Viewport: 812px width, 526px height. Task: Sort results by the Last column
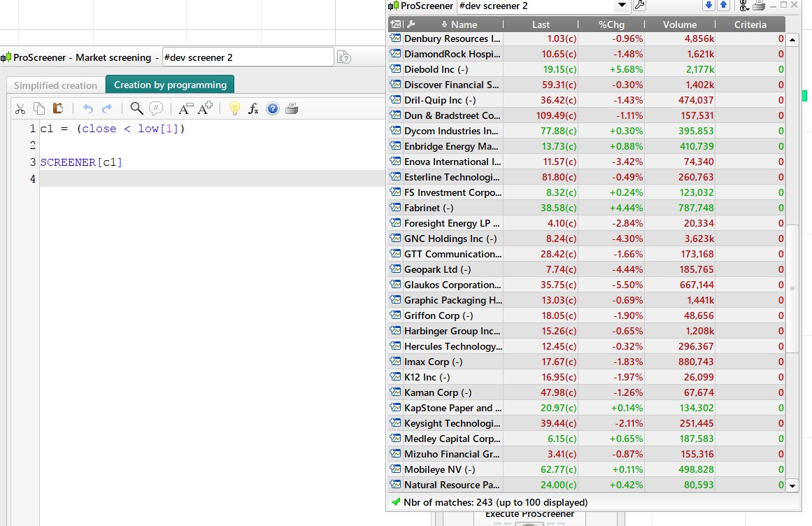541,24
